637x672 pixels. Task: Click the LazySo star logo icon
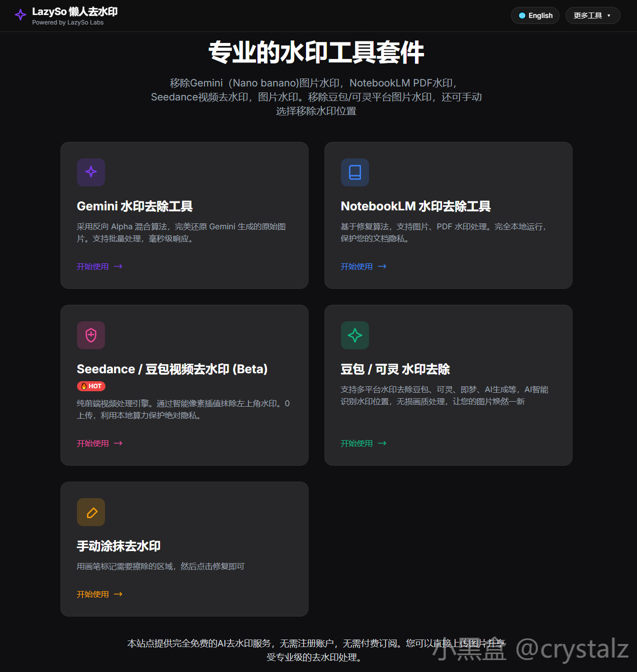pos(20,15)
